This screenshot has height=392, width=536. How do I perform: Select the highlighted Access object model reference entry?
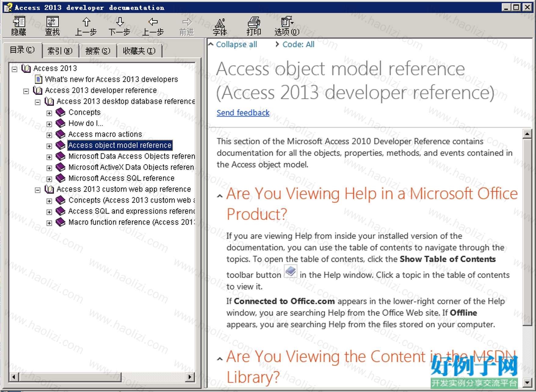pos(120,145)
